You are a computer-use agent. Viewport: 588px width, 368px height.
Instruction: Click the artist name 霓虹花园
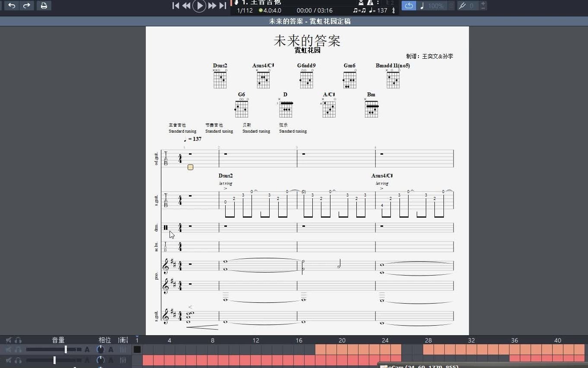[308, 51]
